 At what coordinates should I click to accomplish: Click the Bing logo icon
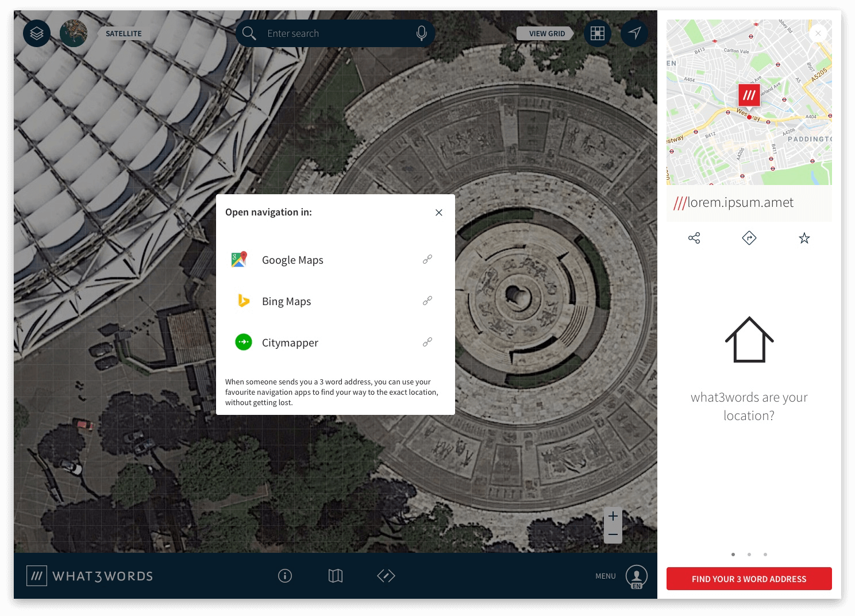244,301
